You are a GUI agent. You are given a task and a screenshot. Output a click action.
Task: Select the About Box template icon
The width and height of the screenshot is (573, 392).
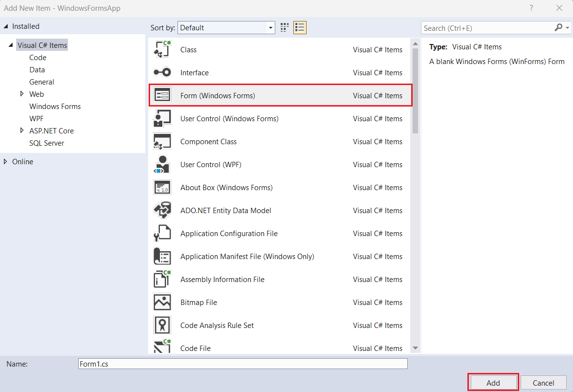(162, 188)
